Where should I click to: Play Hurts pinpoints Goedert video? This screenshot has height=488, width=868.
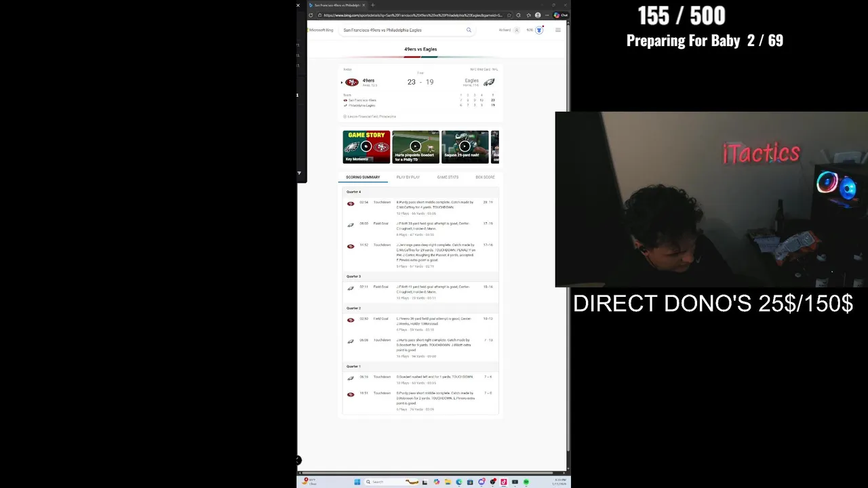point(416,146)
